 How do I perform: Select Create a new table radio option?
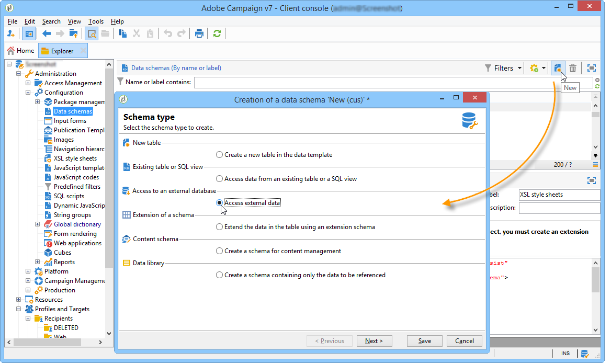pyautogui.click(x=219, y=155)
